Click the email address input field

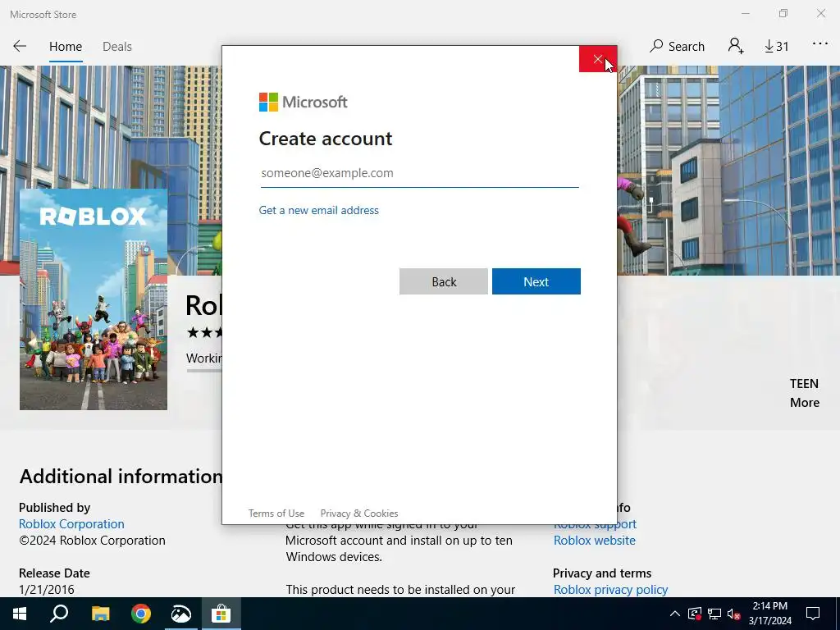coord(419,173)
